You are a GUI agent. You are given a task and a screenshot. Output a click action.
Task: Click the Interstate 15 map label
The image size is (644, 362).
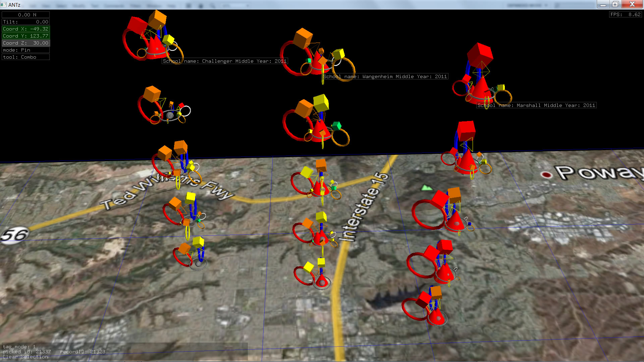pyautogui.click(x=365, y=206)
